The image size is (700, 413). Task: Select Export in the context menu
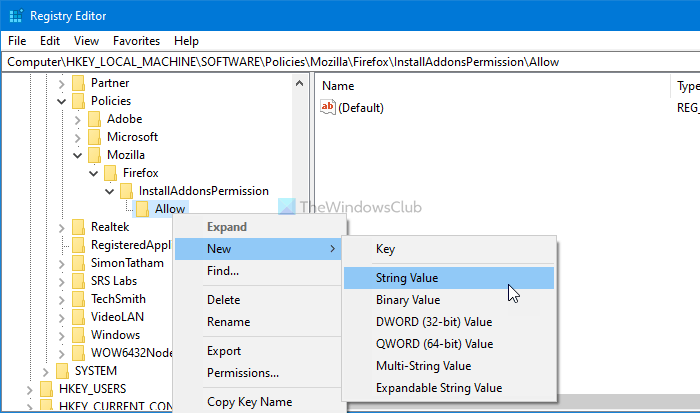click(258, 351)
